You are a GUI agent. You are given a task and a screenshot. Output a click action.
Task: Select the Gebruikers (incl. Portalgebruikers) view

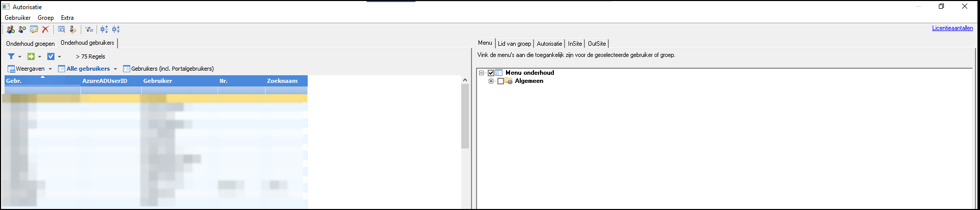tap(168, 69)
